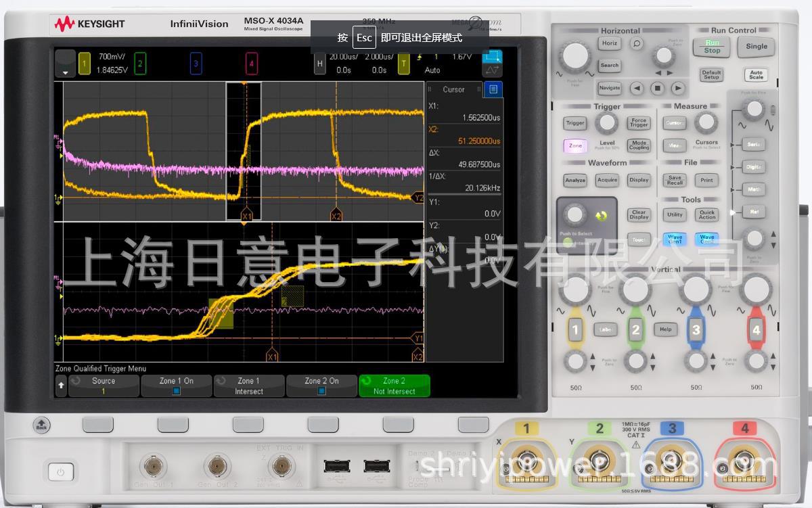This screenshot has width=812, height=508.
Task: Push the Entry knob labeled Push to Select
Action: click(x=574, y=215)
